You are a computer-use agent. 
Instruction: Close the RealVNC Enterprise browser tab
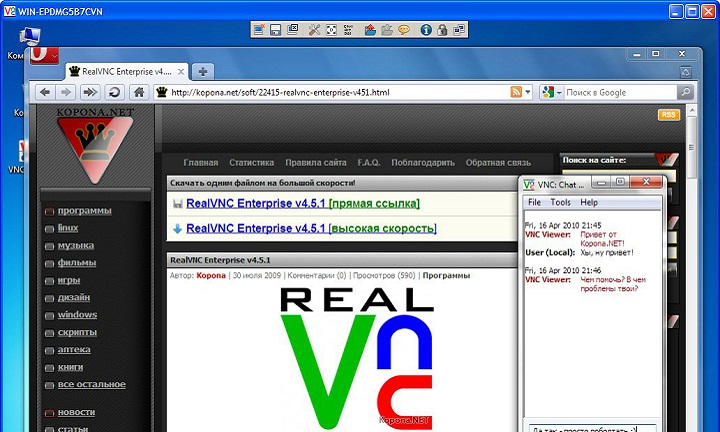(x=181, y=72)
